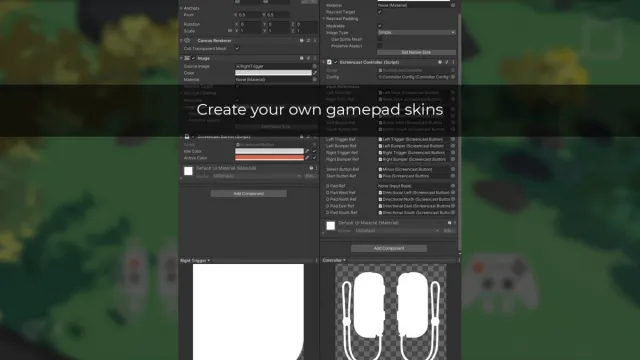
Task: Click right material Edit button
Action: pos(449,231)
